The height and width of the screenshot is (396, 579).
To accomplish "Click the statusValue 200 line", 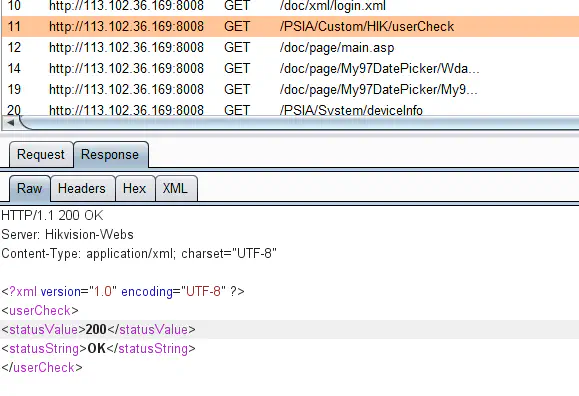I will [98, 330].
